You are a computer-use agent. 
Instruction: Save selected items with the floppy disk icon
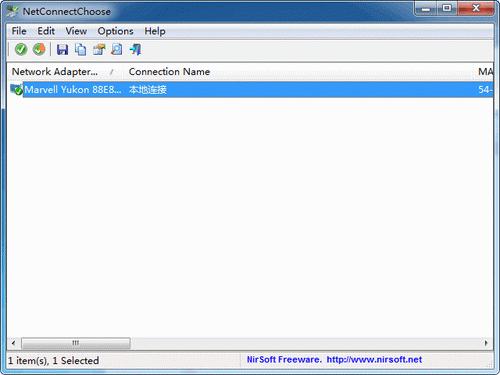(x=62, y=50)
